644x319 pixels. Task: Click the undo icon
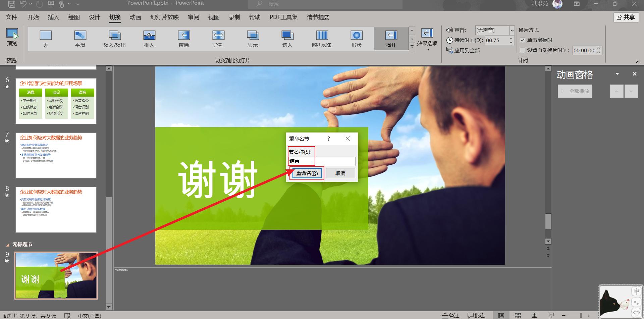click(x=23, y=4)
